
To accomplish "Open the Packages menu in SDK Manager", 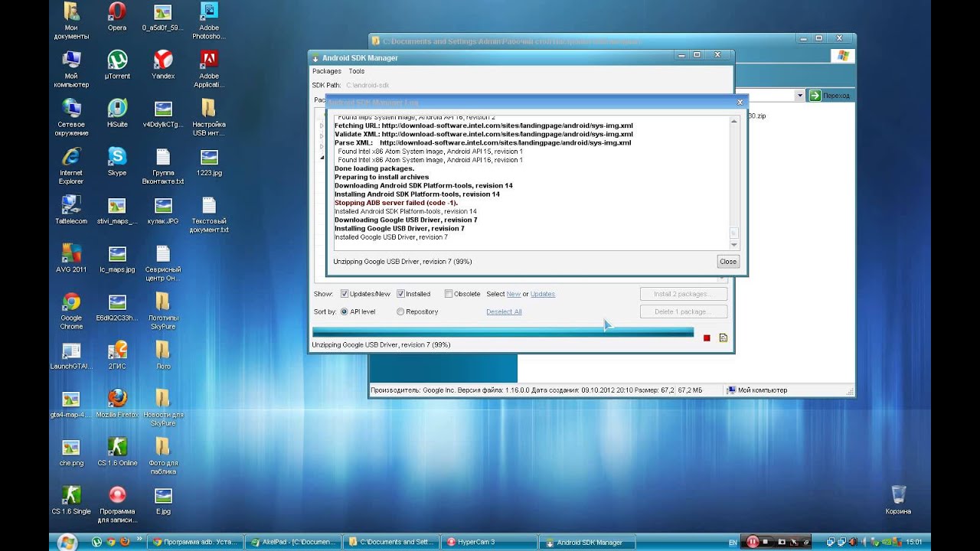I will pyautogui.click(x=327, y=71).
